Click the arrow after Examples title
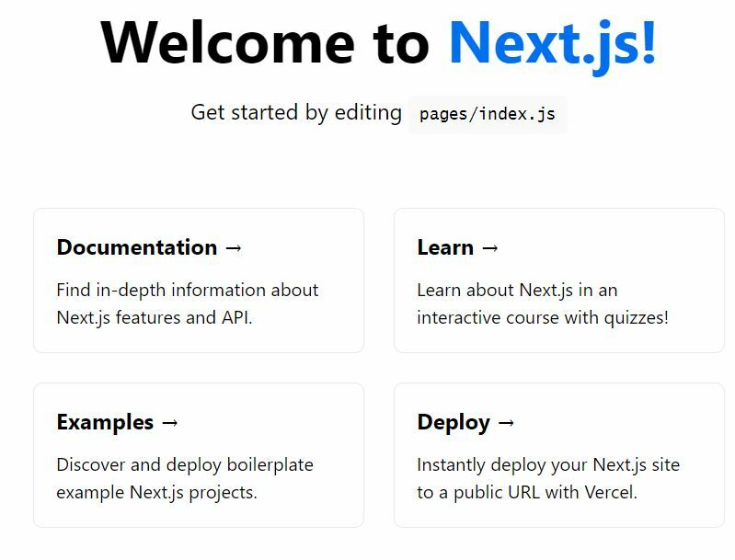This screenshot has width=735, height=560. tap(169, 423)
